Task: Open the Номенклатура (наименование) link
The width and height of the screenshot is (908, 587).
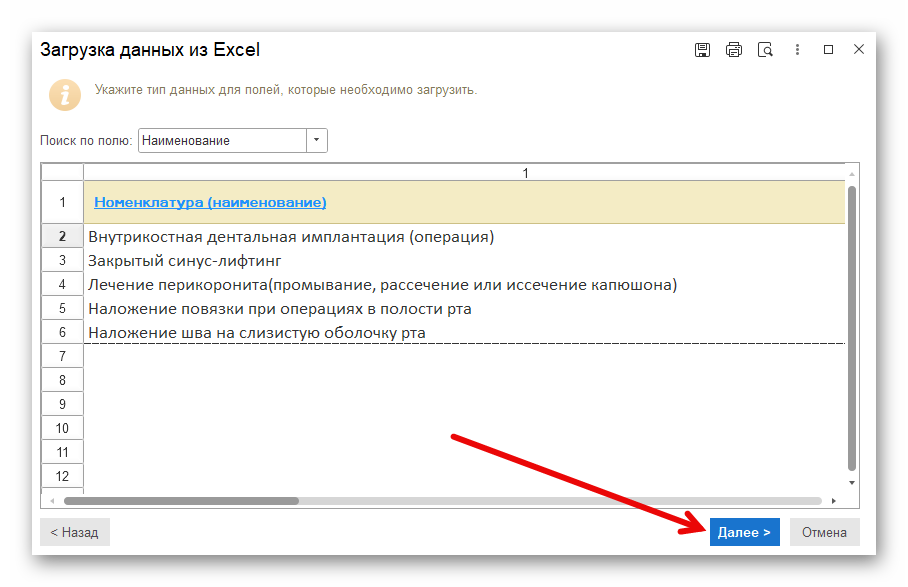Action: click(x=210, y=202)
